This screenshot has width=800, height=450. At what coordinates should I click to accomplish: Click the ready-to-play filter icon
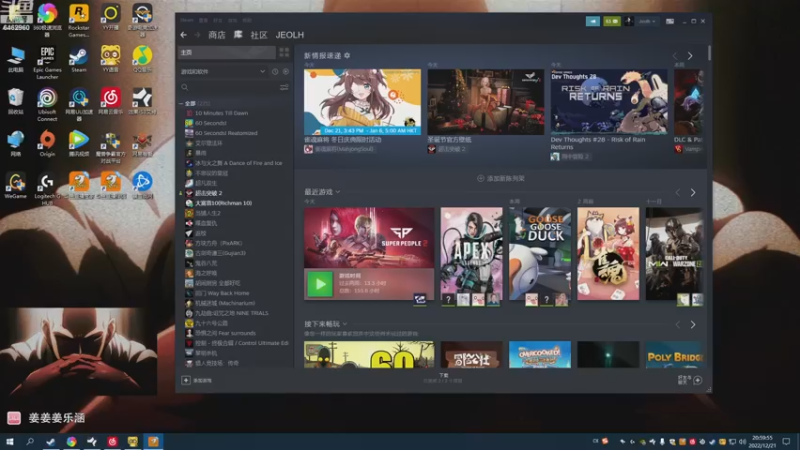tap(286, 71)
